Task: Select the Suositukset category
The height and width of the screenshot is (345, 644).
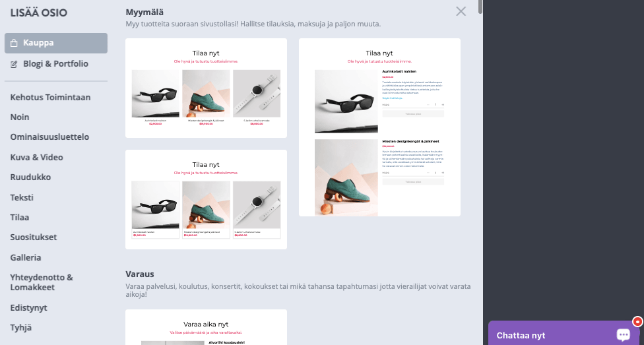Action: [x=34, y=237]
